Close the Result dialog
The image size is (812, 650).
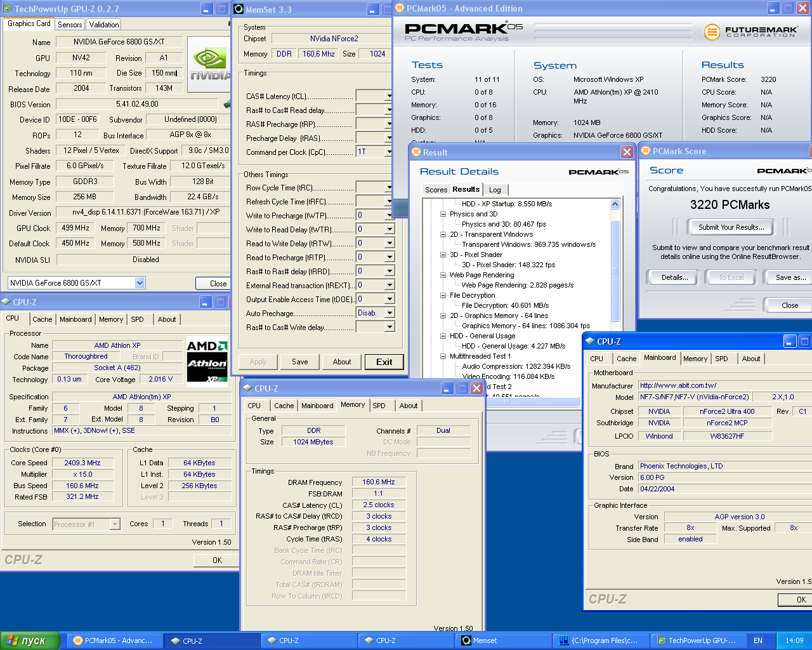(627, 152)
